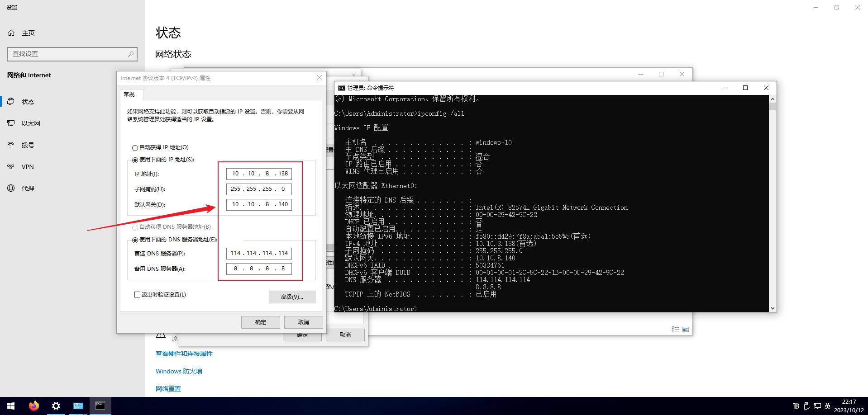Open the 拨号 sidebar icon

[x=11, y=145]
